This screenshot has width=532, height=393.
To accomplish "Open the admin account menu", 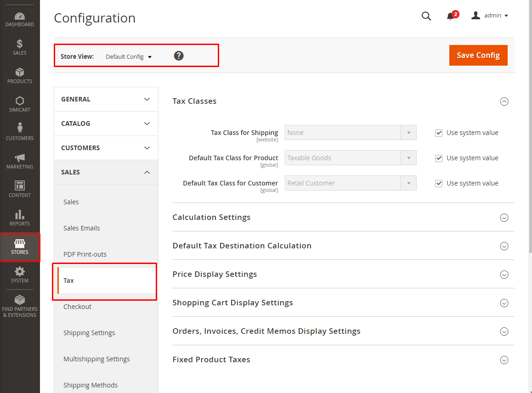I will [x=490, y=16].
